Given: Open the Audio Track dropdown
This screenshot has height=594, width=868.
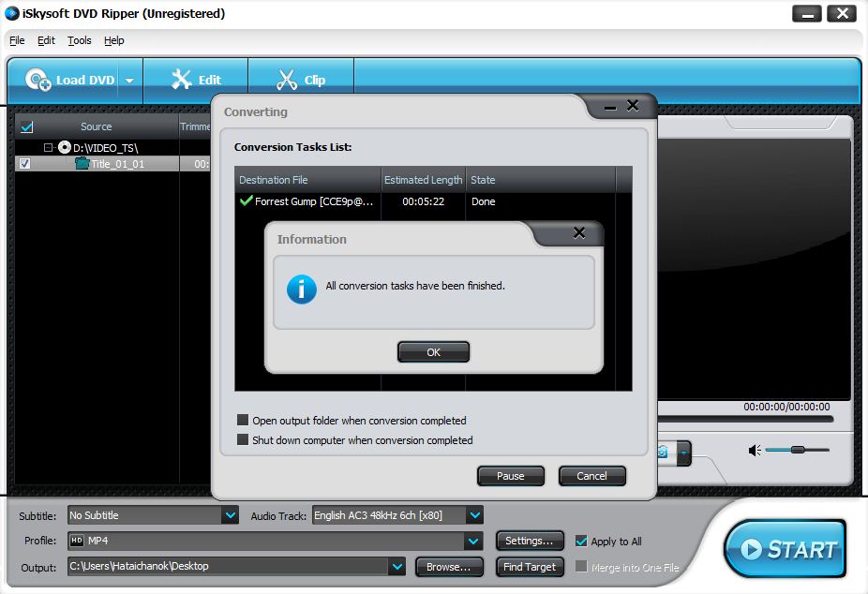Looking at the screenshot, I should point(475,515).
